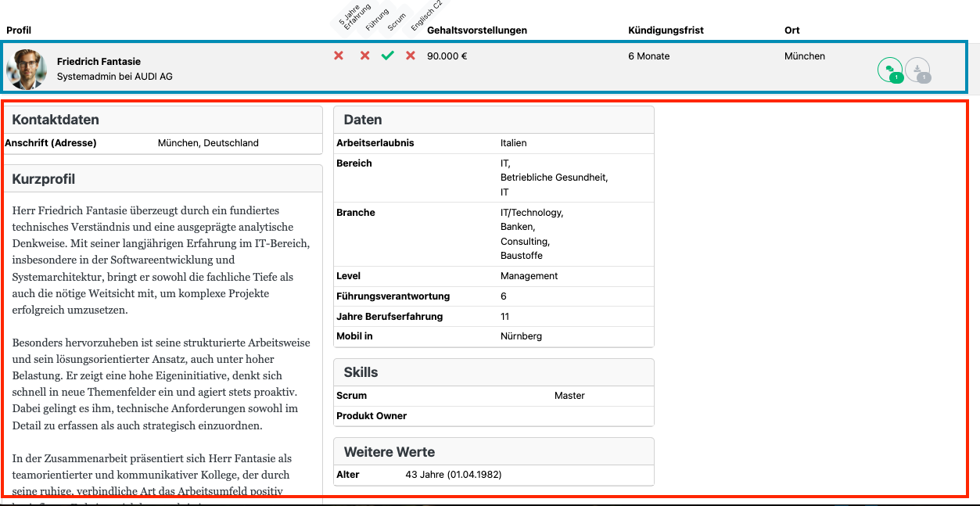
Task: Click the notice period '6 Monate'
Action: [649, 56]
